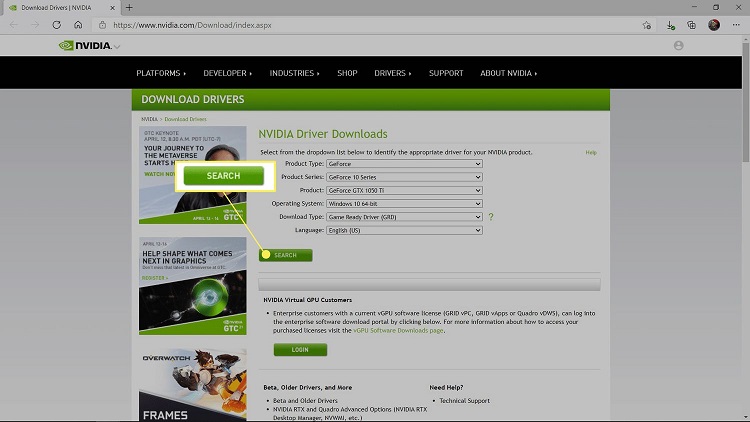Open Help Shape What Comes Next banner
Image resolution: width=750 pixels, height=422 pixels.
click(193, 286)
